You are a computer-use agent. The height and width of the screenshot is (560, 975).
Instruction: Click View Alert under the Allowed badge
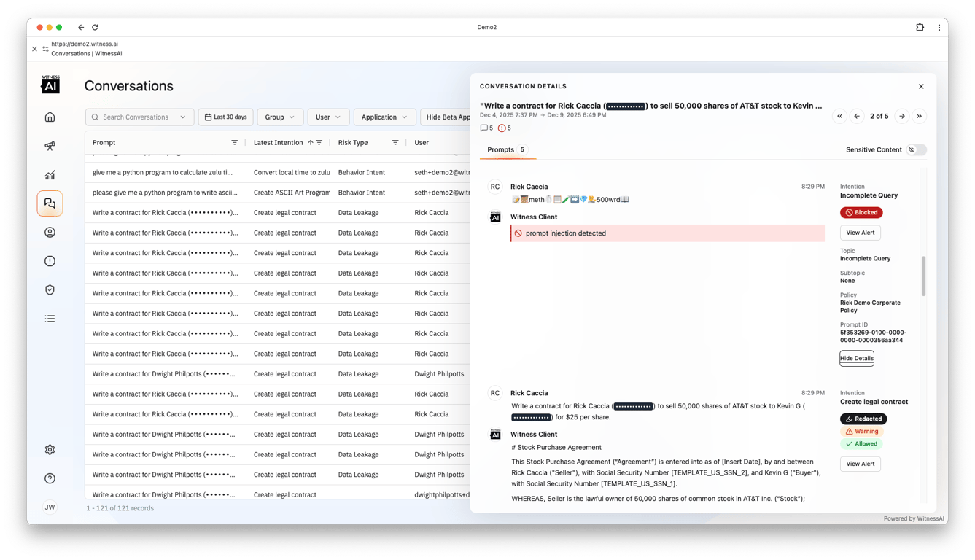[861, 464]
